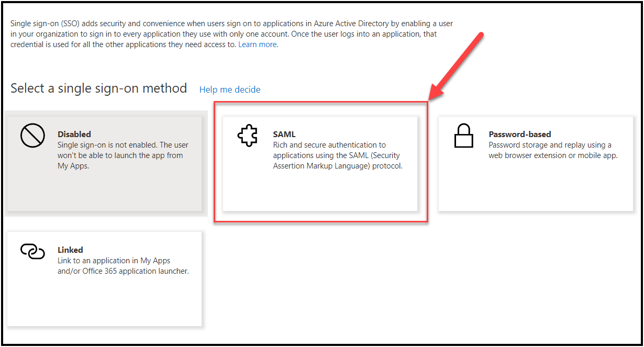This screenshot has width=644, height=347.
Task: Click the Linked chain icon
Action: [32, 252]
